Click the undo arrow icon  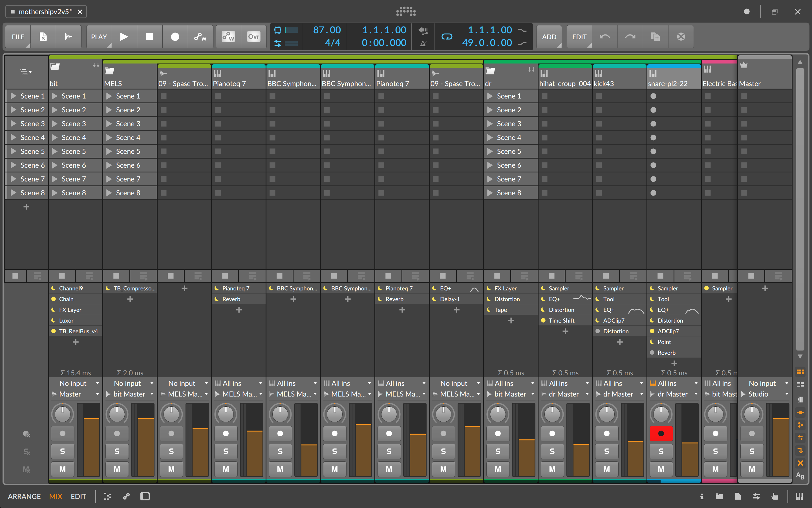605,37
